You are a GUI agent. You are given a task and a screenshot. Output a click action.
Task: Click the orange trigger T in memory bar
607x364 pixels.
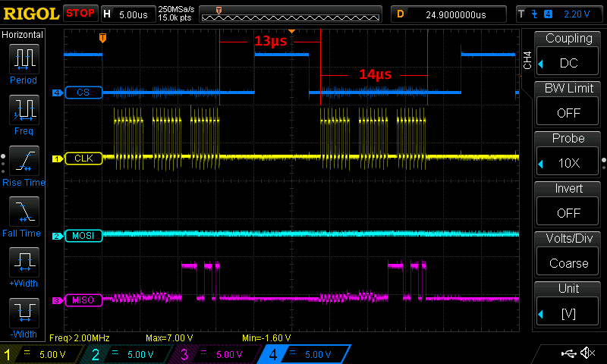(219, 11)
